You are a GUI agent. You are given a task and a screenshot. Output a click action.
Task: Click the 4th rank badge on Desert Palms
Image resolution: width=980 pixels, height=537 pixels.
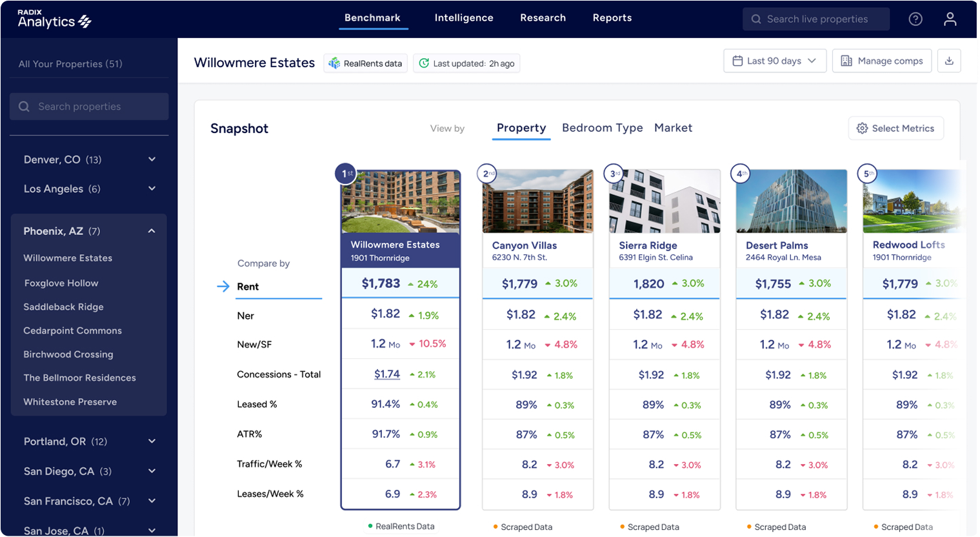(x=741, y=174)
